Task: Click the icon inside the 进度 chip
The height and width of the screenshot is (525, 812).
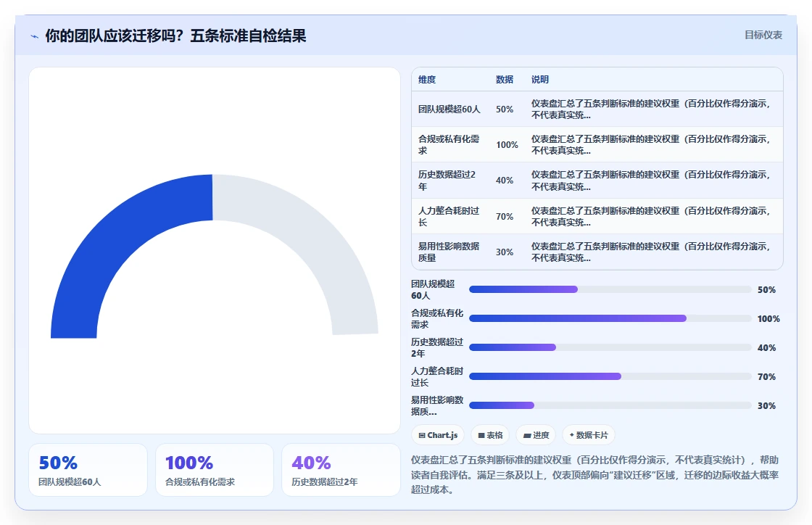Action: [x=527, y=435]
